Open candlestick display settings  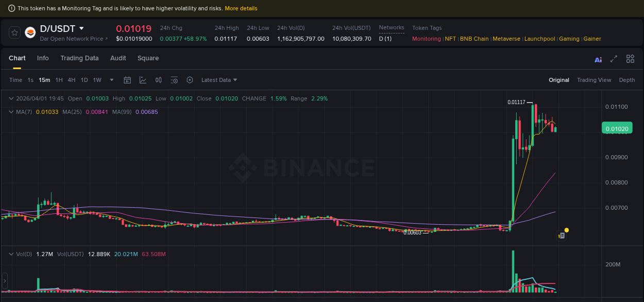point(158,80)
